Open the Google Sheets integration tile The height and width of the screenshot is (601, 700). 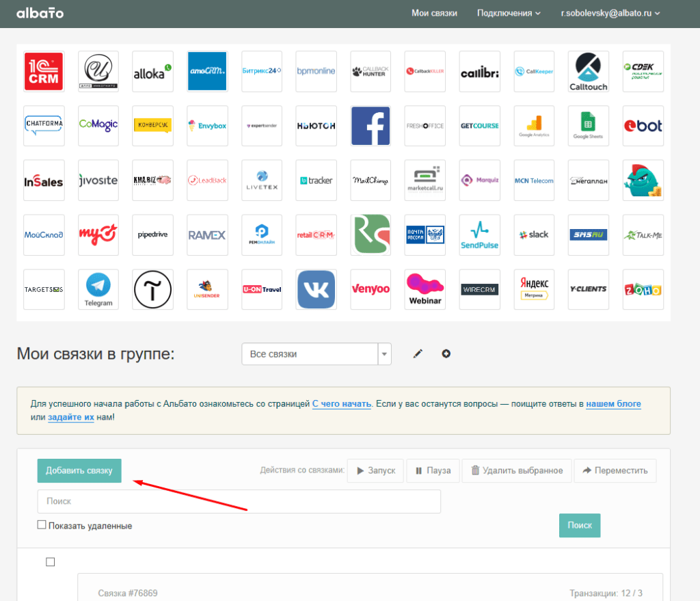[588, 126]
